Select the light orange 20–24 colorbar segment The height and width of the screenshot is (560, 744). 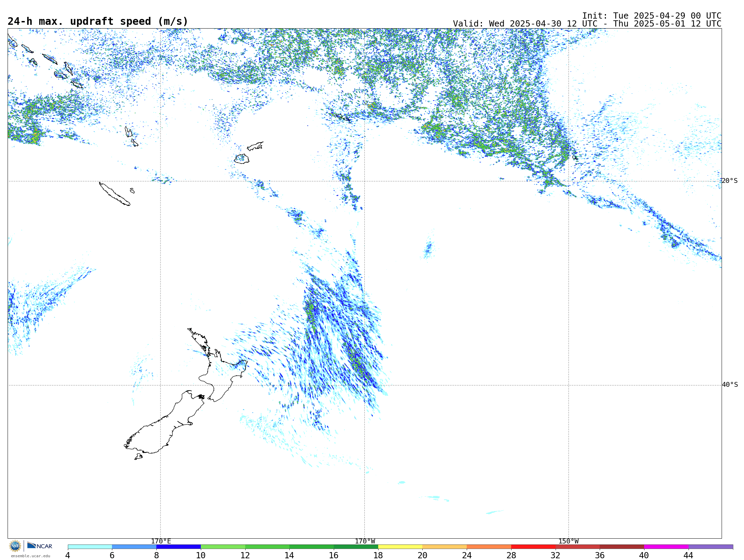(445, 547)
